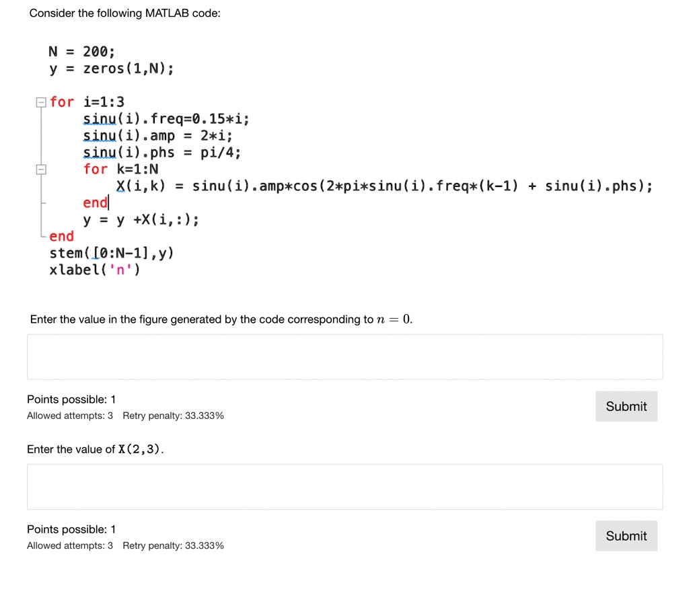Collapse the outer 'for i=1:3' loop fold marker

(x=41, y=102)
